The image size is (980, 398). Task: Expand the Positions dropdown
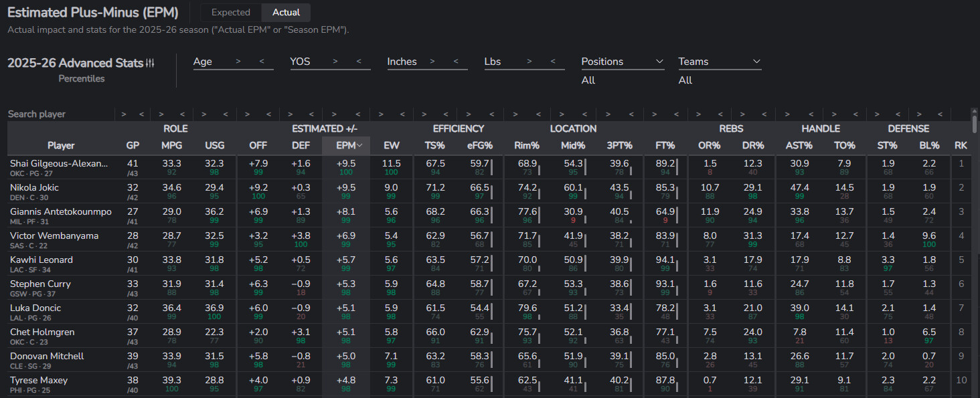point(623,62)
